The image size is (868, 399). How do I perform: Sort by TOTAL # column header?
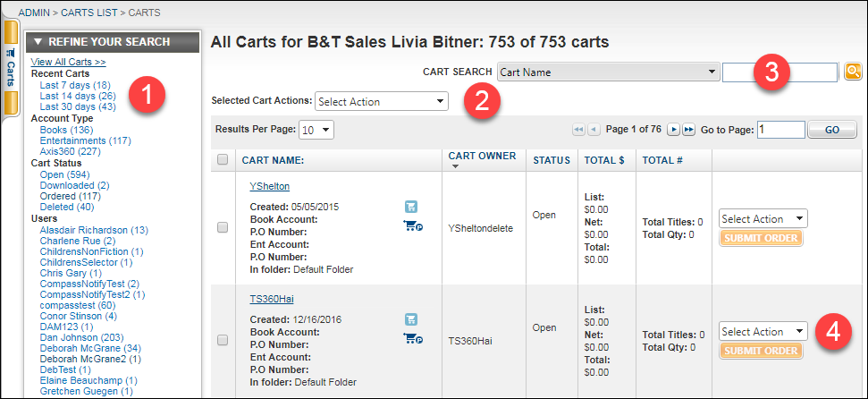(662, 160)
